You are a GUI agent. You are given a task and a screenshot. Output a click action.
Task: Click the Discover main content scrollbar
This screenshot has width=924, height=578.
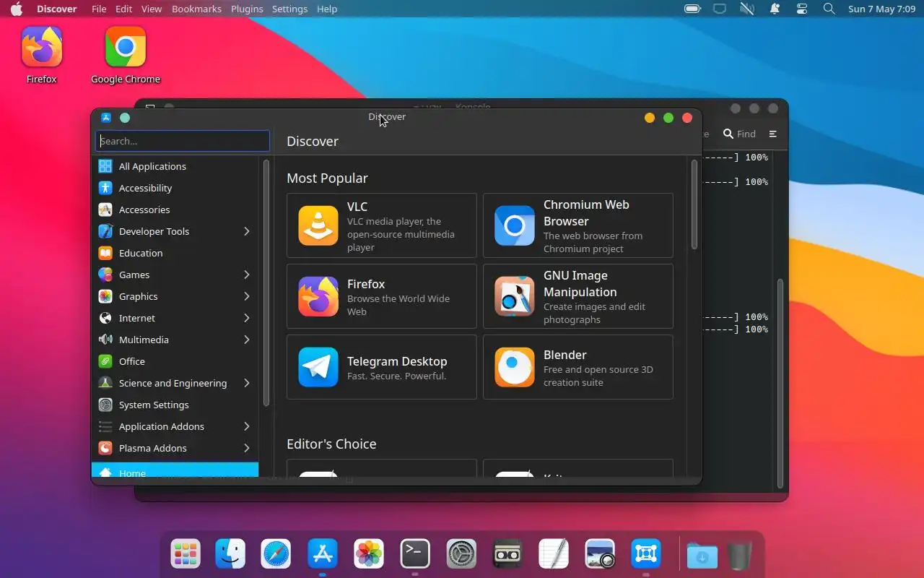pyautogui.click(x=694, y=205)
